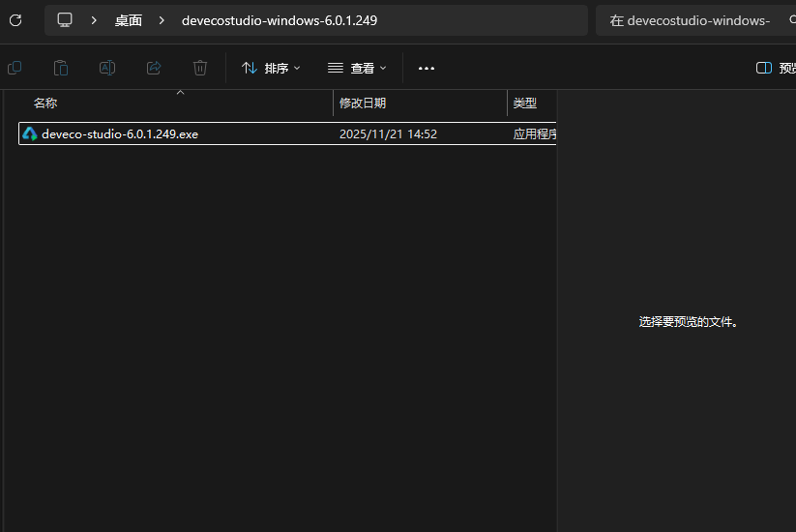Click the This PC monitor icon
Image resolution: width=796 pixels, height=532 pixels.
pos(65,20)
